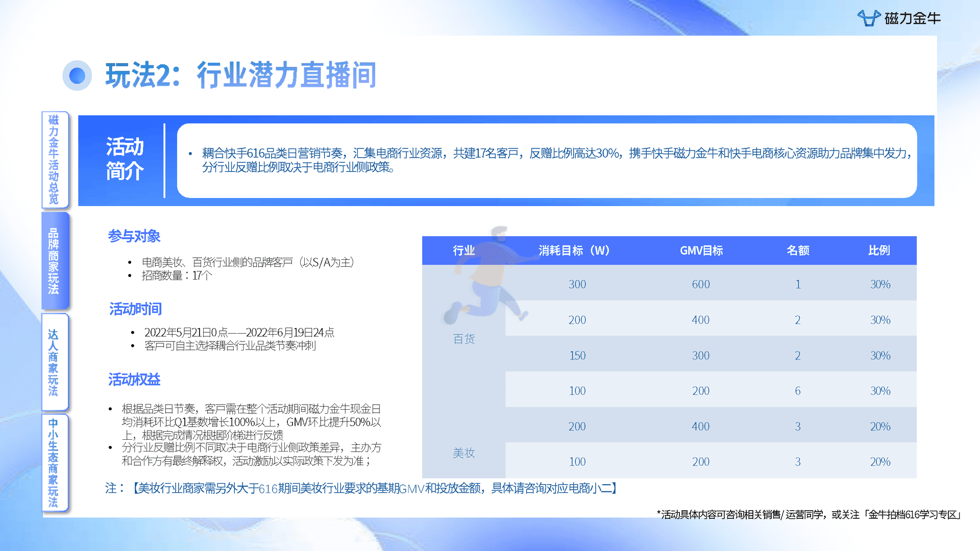
Task: Go to the 中小生态商家玩法 side tab
Action: 54,463
